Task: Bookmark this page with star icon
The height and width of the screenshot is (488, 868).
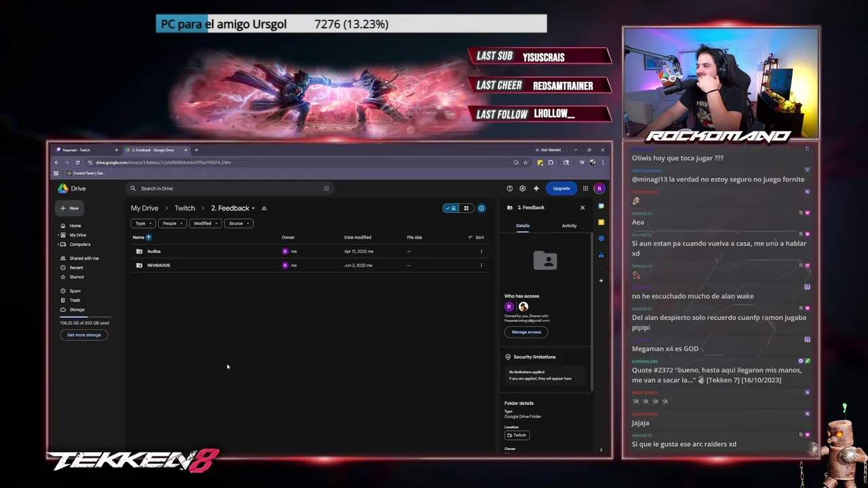Action: [x=525, y=163]
